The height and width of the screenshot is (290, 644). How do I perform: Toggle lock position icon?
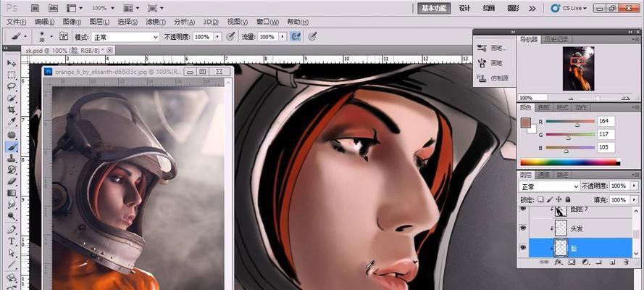[x=559, y=199]
